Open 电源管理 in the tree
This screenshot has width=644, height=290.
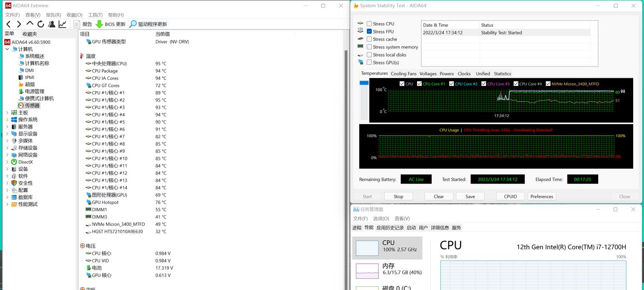pos(34,91)
